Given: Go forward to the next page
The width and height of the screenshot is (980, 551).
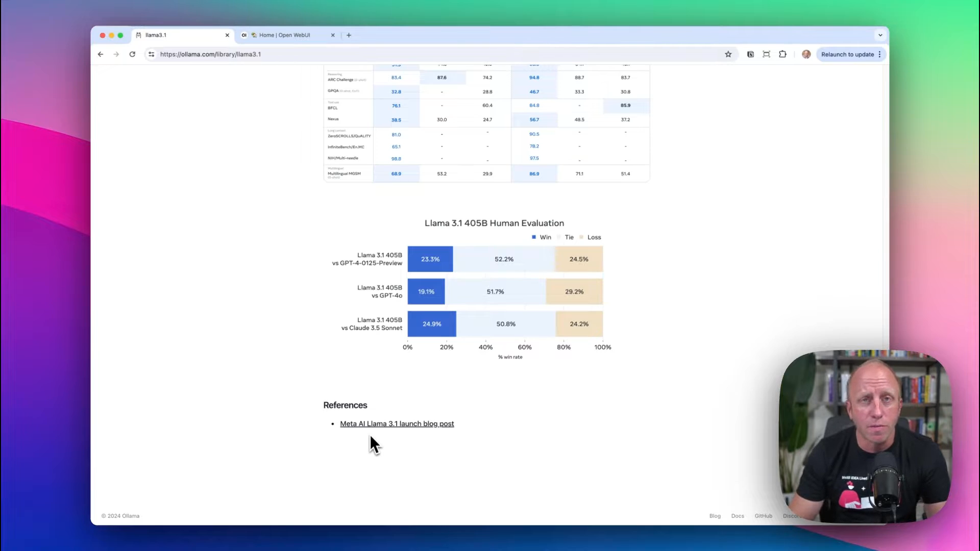Looking at the screenshot, I should (116, 55).
